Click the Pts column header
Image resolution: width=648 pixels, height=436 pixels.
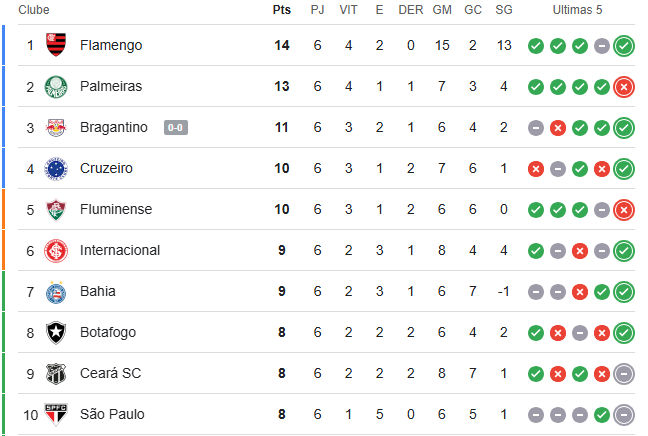coord(282,10)
